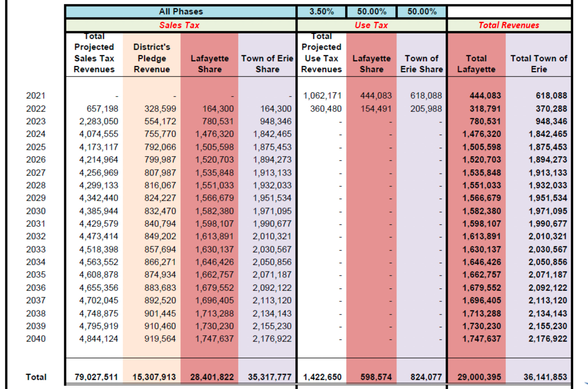Click use tax value 1,062,171

(322, 96)
